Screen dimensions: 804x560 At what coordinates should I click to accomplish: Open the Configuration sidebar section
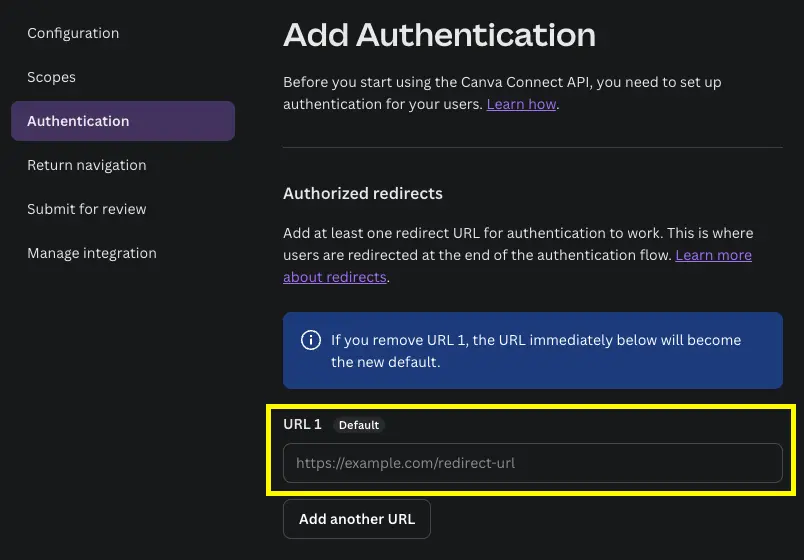point(73,33)
